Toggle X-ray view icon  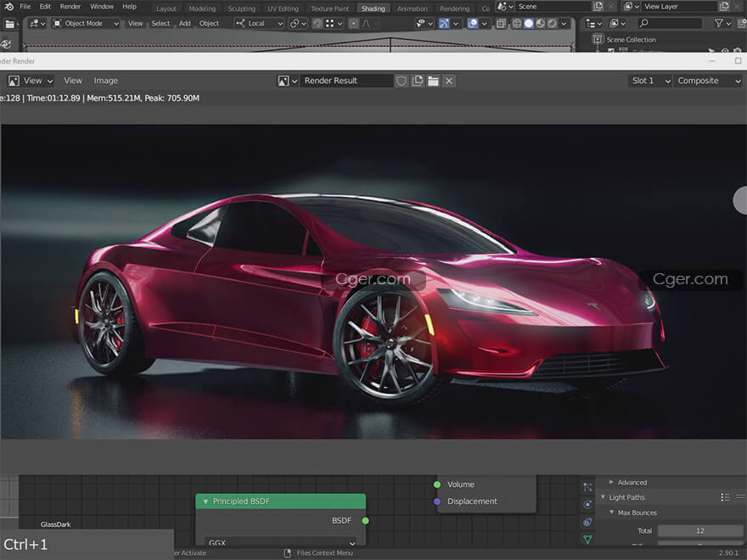[501, 24]
